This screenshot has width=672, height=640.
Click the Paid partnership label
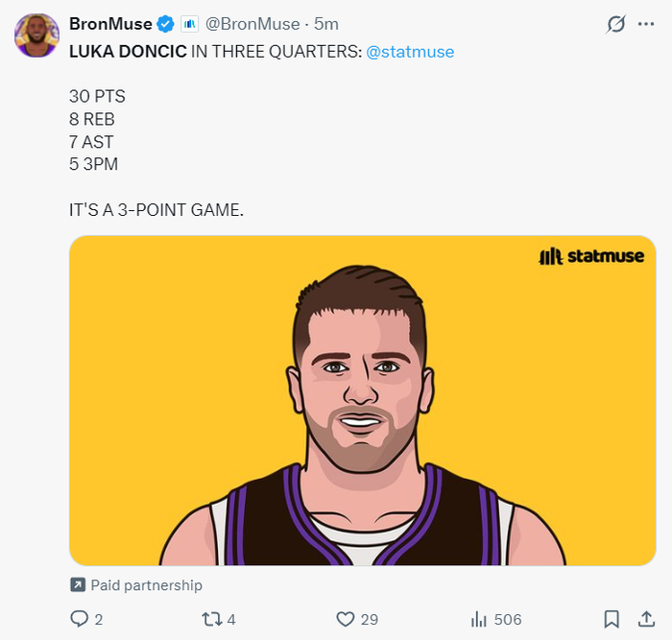[x=146, y=585]
